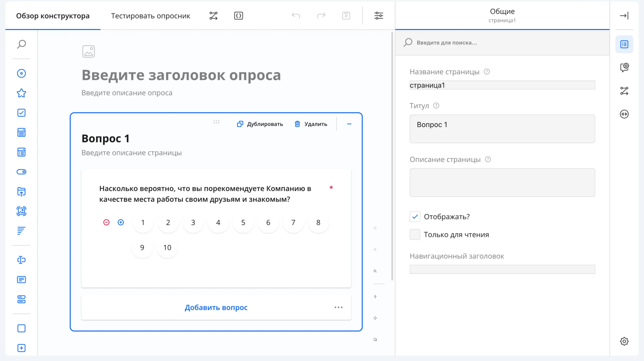Remove a rating item with red minus
Screen dimensions: 644x361
tap(107, 223)
